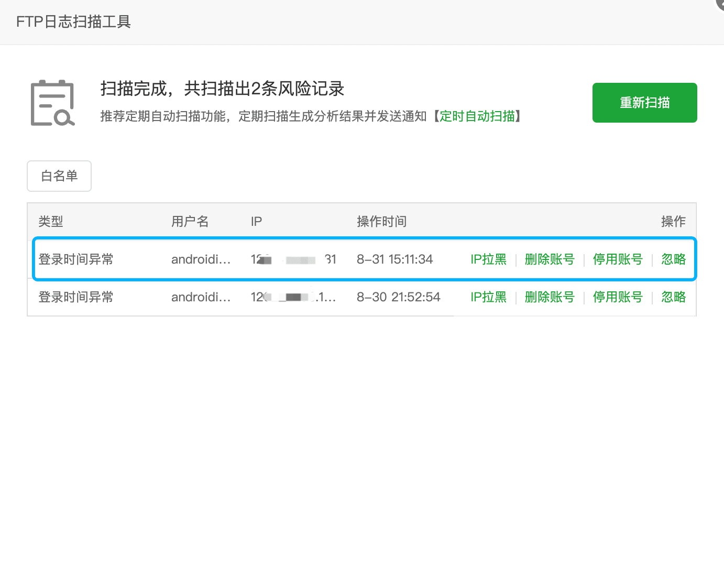Click the 用户名 column header
This screenshot has width=724, height=588.
pos(190,222)
